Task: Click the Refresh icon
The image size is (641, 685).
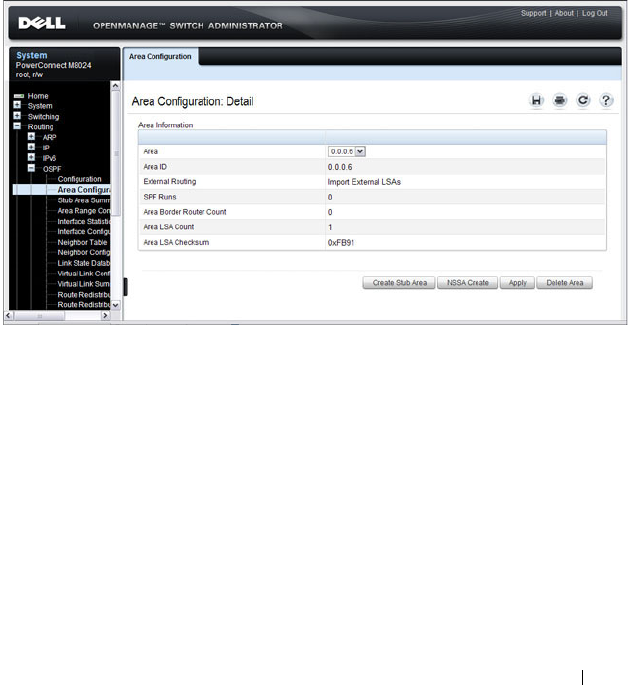Action: pos(582,101)
